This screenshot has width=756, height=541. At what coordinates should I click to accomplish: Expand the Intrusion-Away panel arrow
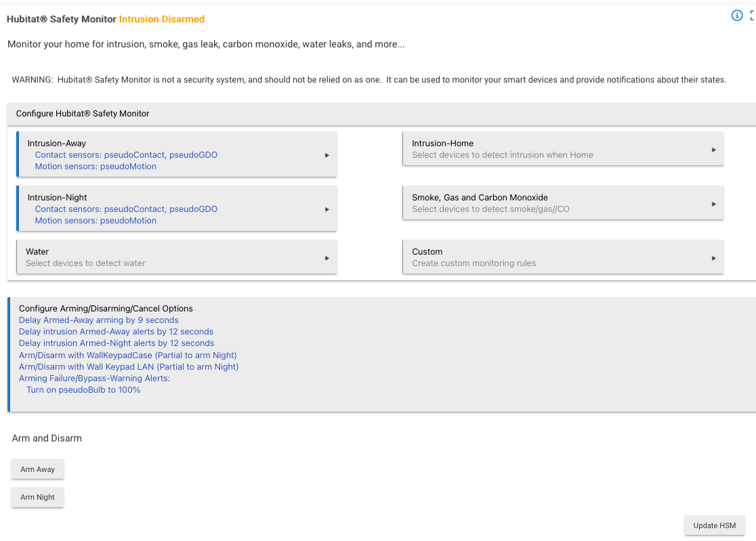coord(327,155)
